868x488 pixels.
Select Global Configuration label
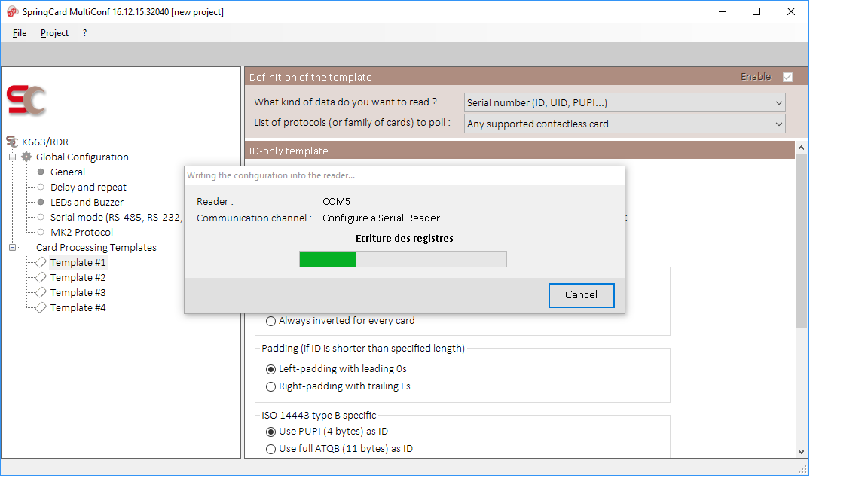coord(82,157)
